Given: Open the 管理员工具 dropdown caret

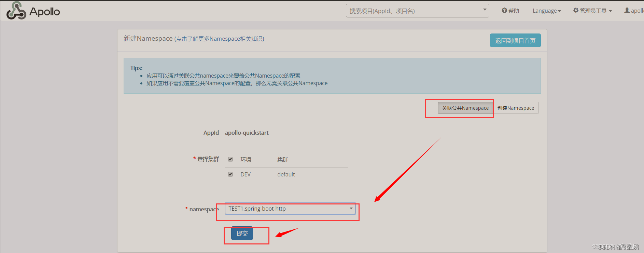Looking at the screenshot, I should [611, 11].
